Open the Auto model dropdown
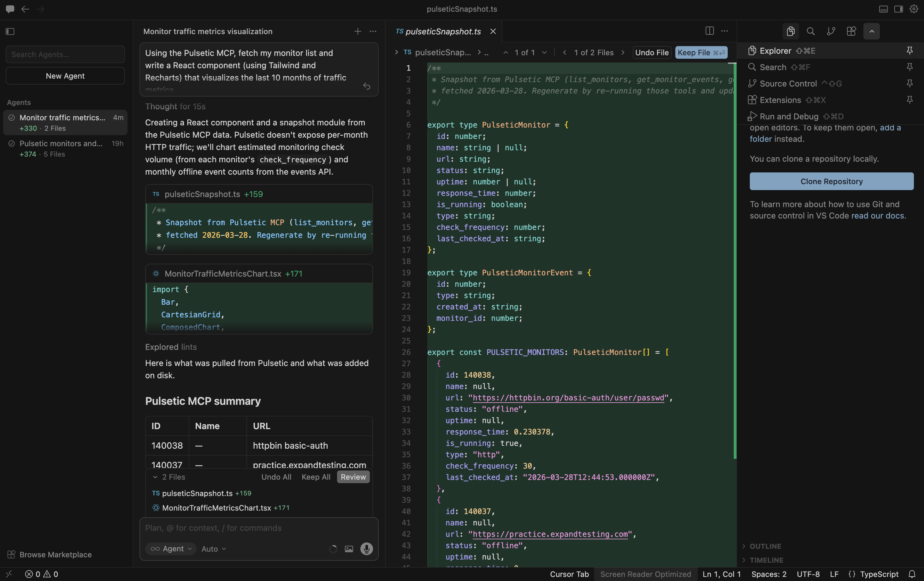Image resolution: width=924 pixels, height=581 pixels. (x=213, y=549)
